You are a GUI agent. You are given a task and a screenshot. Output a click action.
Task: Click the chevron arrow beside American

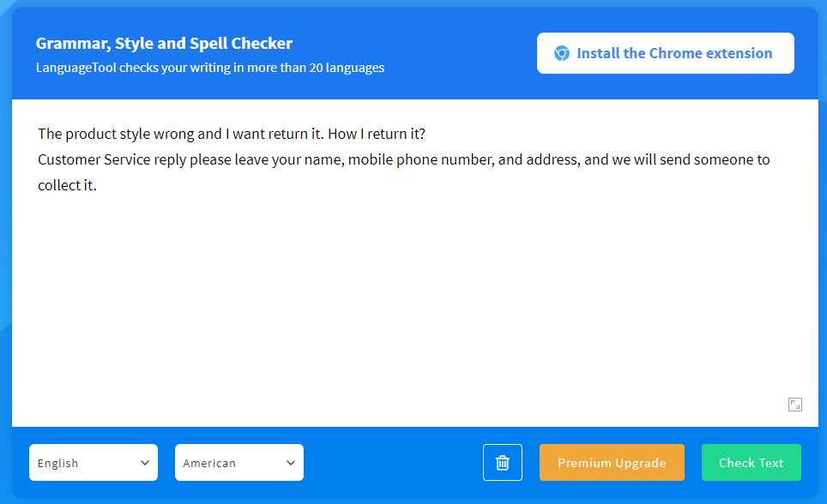pos(291,463)
